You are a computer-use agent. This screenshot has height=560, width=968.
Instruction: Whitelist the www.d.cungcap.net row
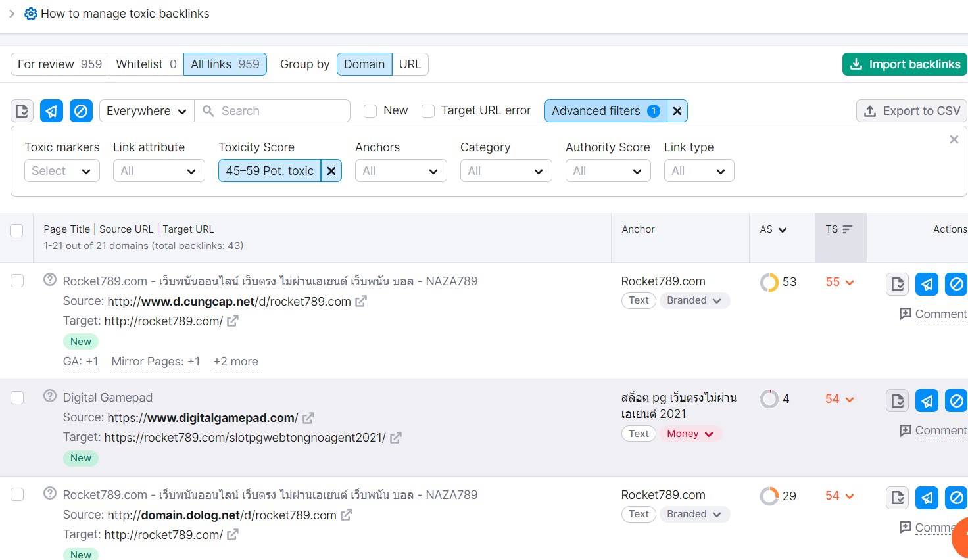coord(898,284)
